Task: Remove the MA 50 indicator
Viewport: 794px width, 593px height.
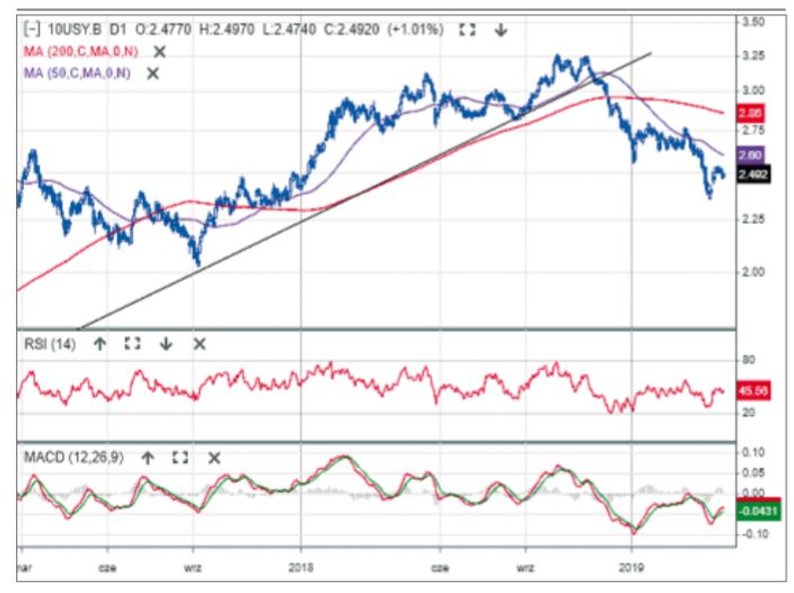Action: (x=153, y=73)
